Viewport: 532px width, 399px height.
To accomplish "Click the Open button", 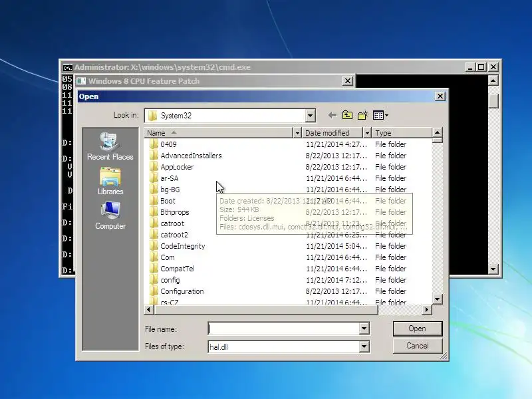I will click(418, 329).
